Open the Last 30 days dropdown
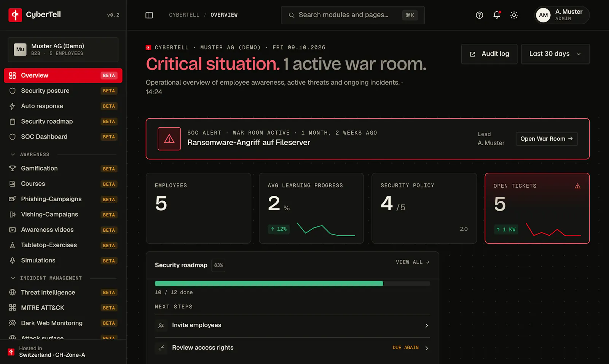This screenshot has height=364, width=609. tap(555, 54)
